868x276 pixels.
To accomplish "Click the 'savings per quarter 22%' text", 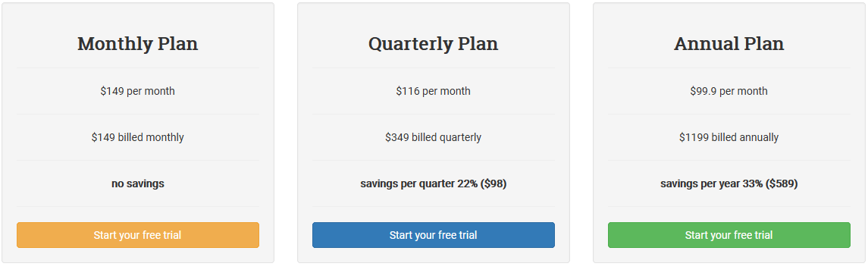I will click(x=419, y=183).
